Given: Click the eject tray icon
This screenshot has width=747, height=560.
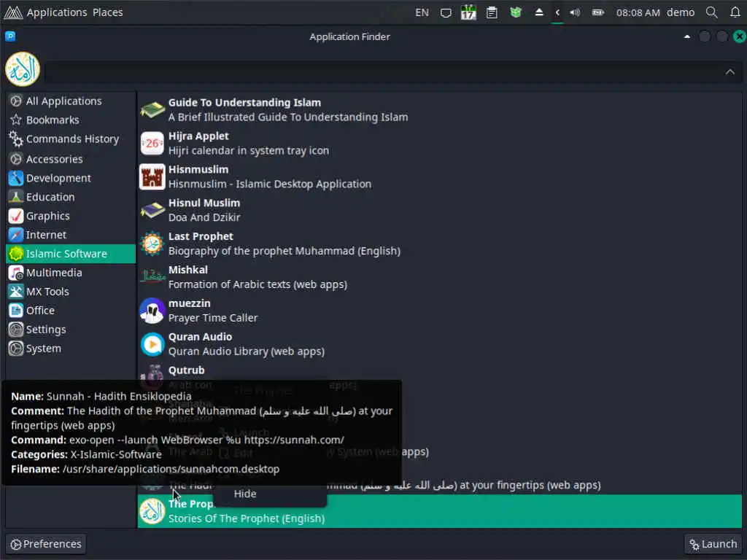Looking at the screenshot, I should [x=539, y=12].
